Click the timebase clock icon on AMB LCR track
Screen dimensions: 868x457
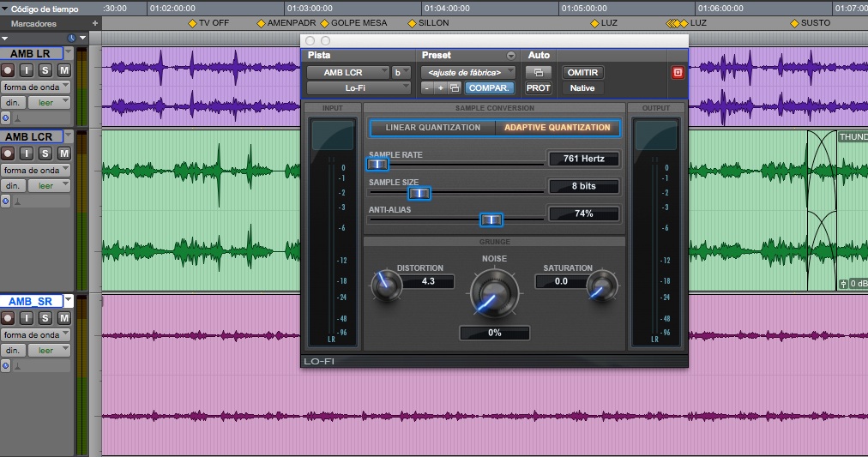(x=6, y=201)
